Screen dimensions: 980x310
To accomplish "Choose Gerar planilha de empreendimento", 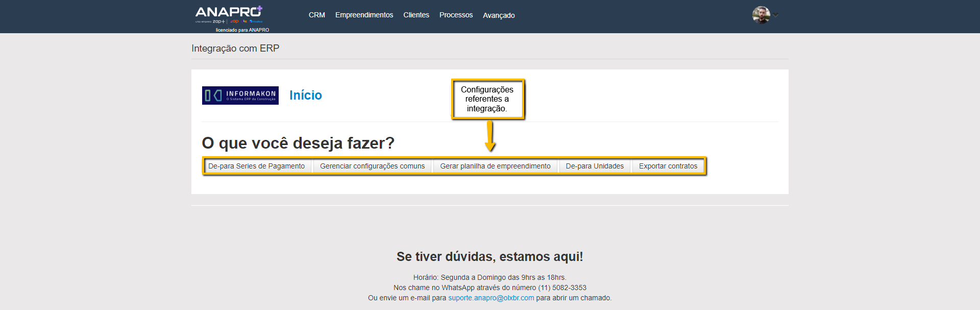I will pyautogui.click(x=495, y=166).
